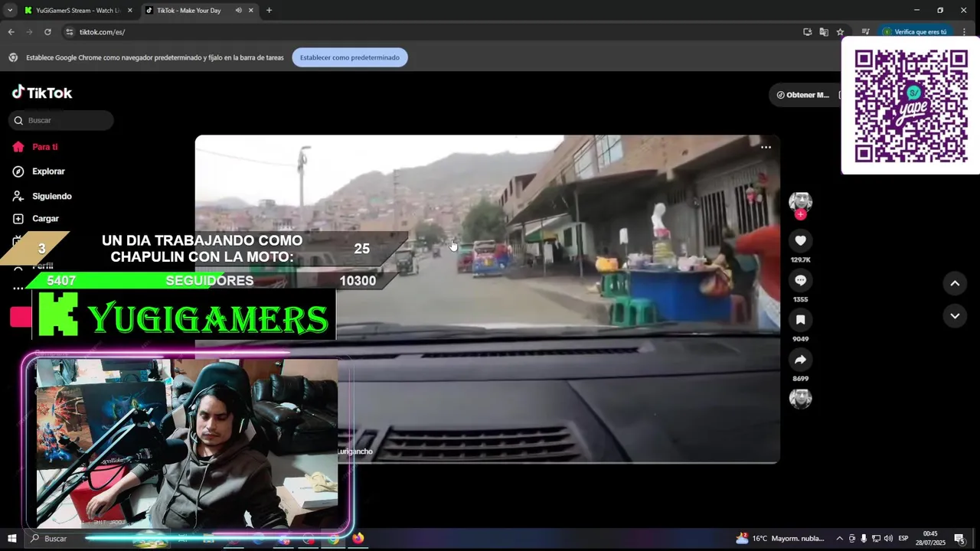Open Chrome media controls icon
980x551 pixels.
click(865, 32)
